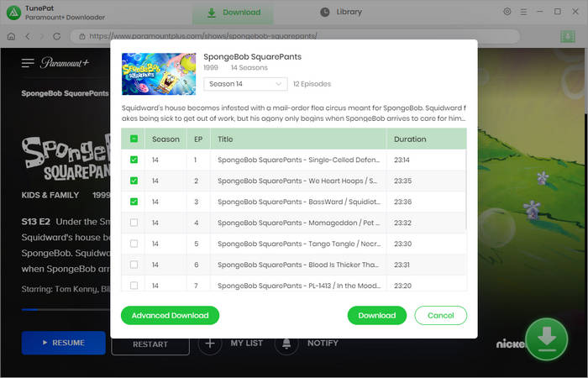Select title 'SpongeBob SquarePants - Single-Celled Defen...'
588x378 pixels.
pos(298,160)
